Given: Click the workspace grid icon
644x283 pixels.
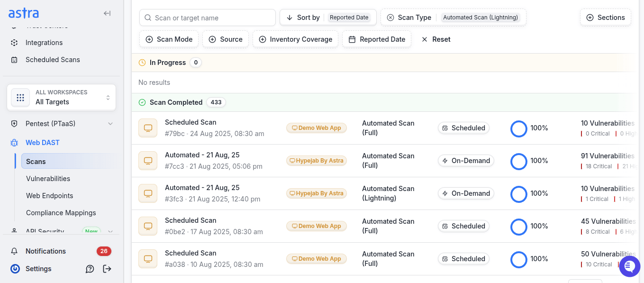Looking at the screenshot, I should tap(20, 97).
